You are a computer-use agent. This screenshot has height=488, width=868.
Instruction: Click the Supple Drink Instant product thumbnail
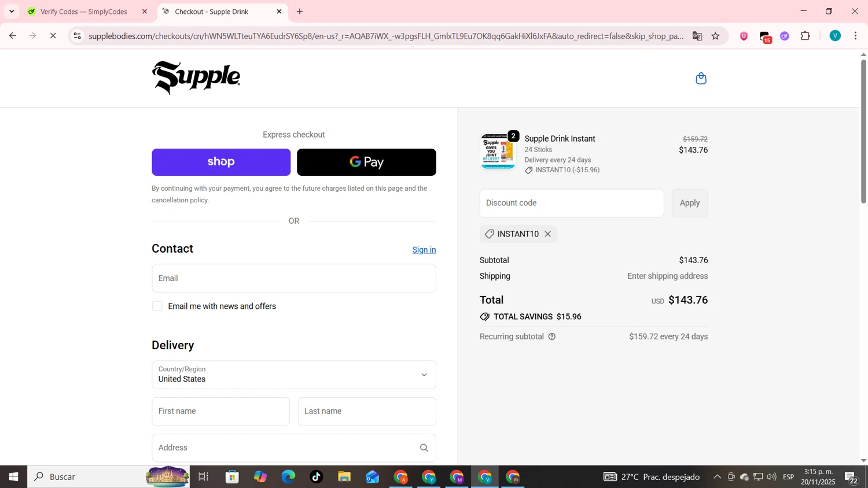498,151
